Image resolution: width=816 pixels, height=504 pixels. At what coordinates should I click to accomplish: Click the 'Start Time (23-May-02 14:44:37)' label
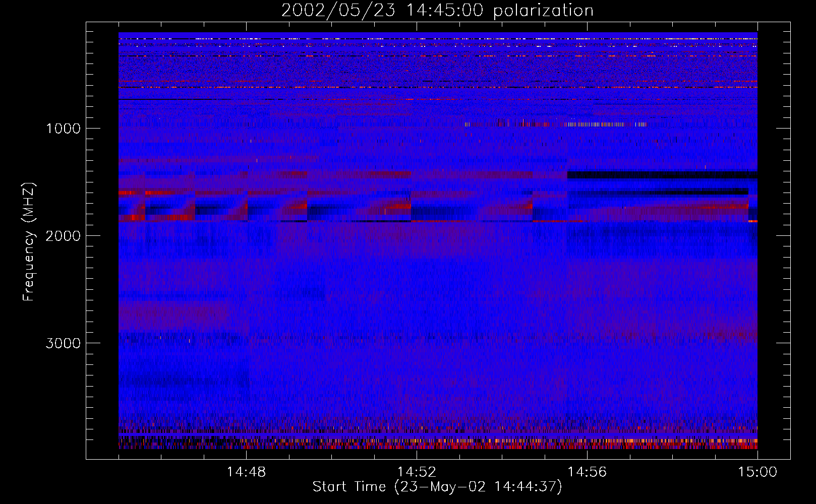(437, 486)
